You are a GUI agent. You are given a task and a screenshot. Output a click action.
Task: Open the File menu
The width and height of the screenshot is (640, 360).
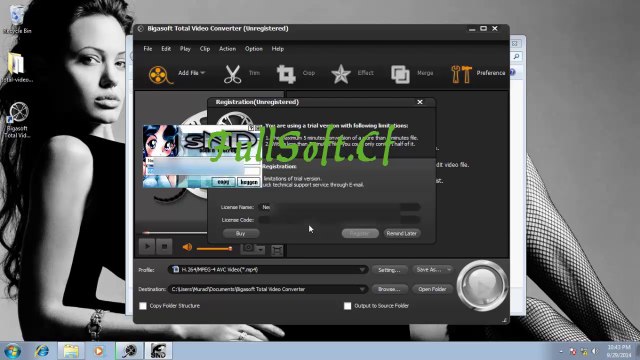[148, 49]
